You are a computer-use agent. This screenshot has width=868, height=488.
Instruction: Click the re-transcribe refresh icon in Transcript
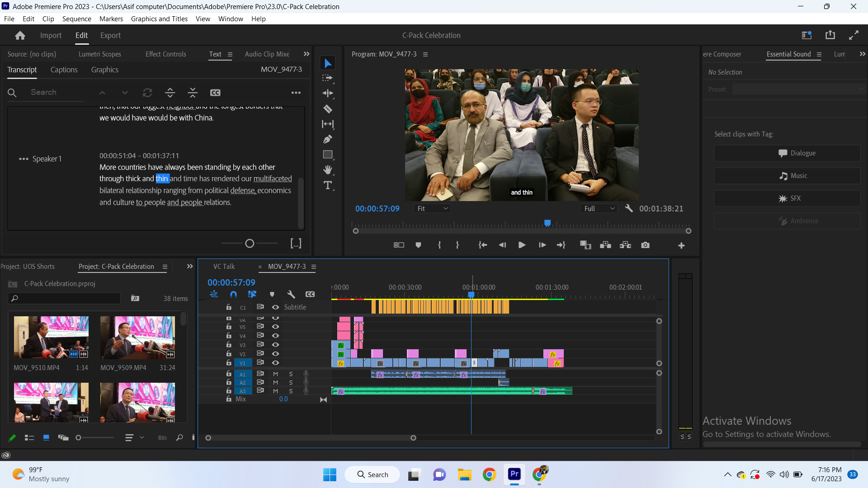point(147,93)
